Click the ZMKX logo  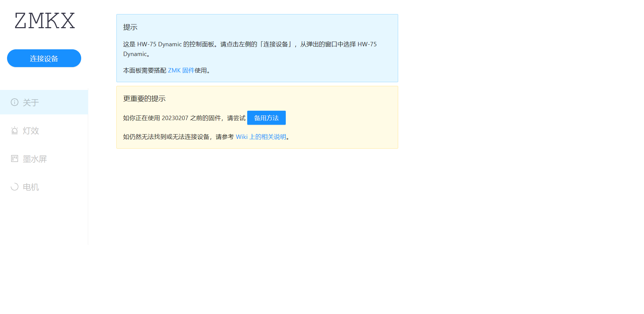45,21
